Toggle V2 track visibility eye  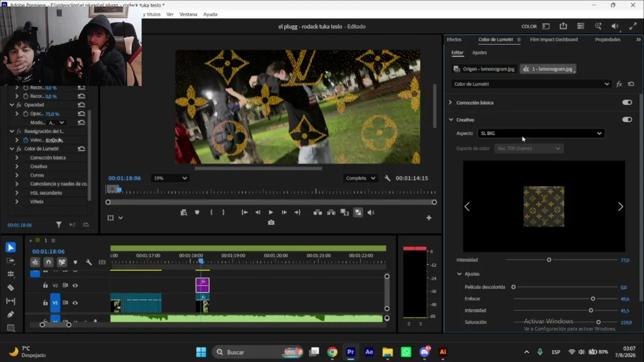[75, 286]
